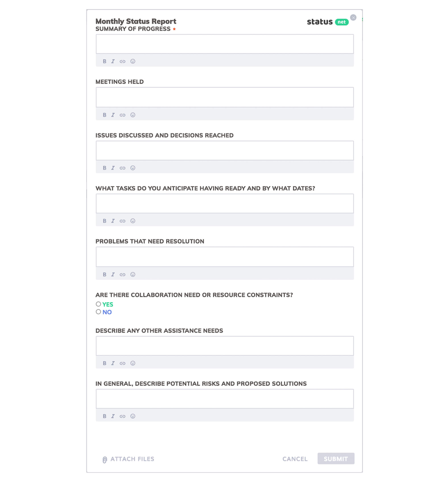This screenshot has height=482, width=448.
Task: Click Issues Discussed and Decisions Reached input
Action: point(224,150)
